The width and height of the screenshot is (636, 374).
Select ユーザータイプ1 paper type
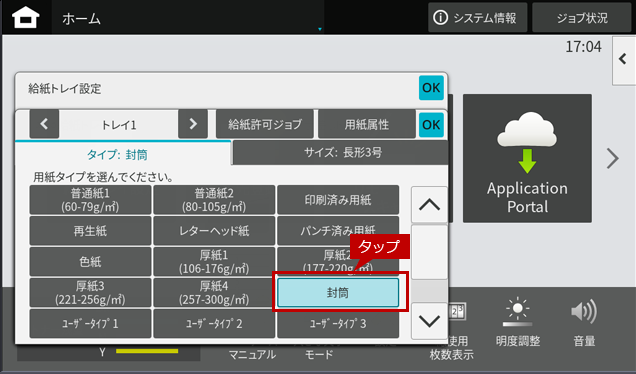coord(90,323)
